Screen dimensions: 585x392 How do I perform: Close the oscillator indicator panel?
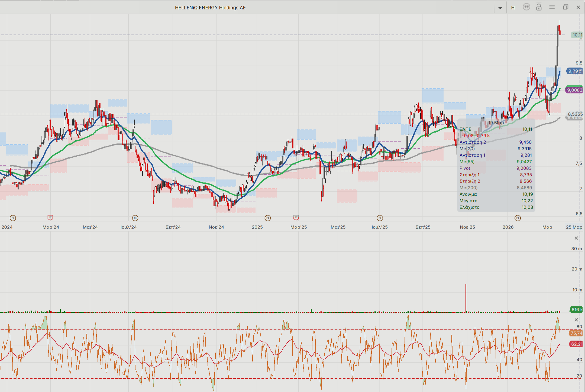[576, 320]
